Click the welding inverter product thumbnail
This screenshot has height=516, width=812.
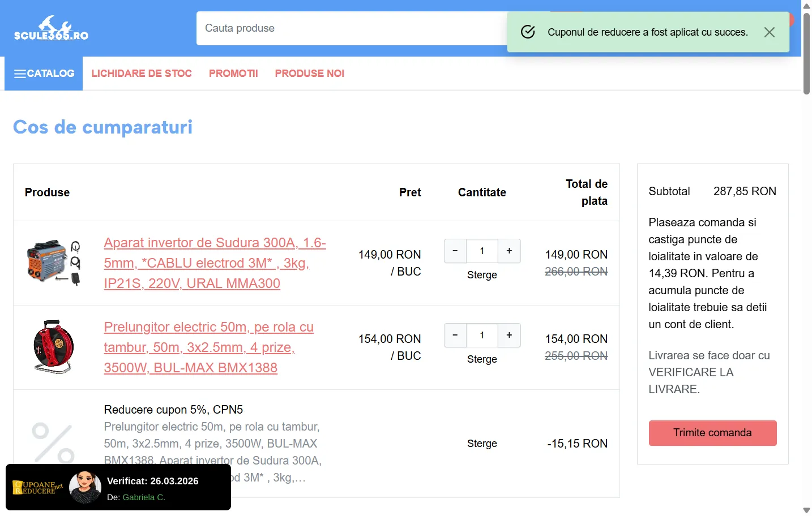[x=54, y=263]
